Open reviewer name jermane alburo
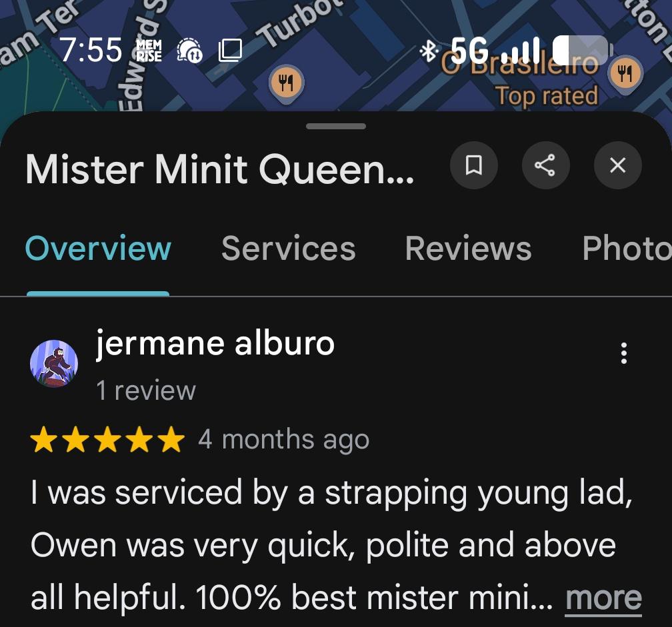This screenshot has height=627, width=672. [x=215, y=343]
